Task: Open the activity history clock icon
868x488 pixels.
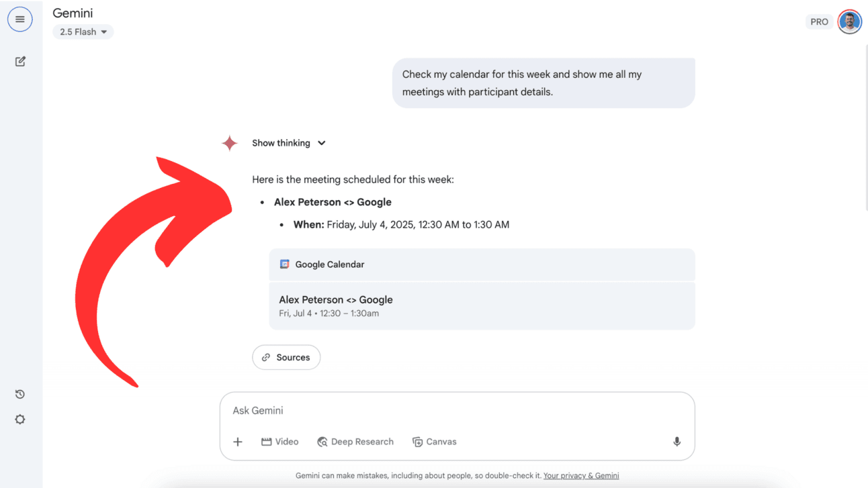Action: (x=20, y=394)
